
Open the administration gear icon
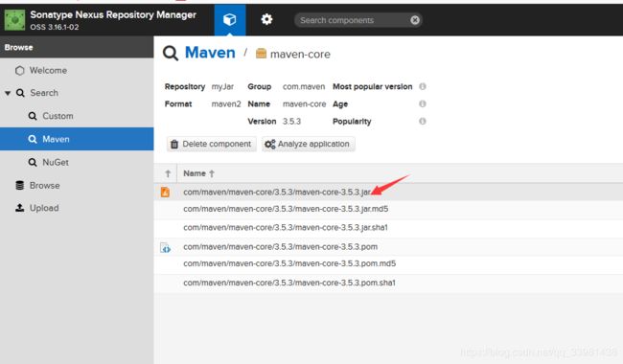point(266,19)
